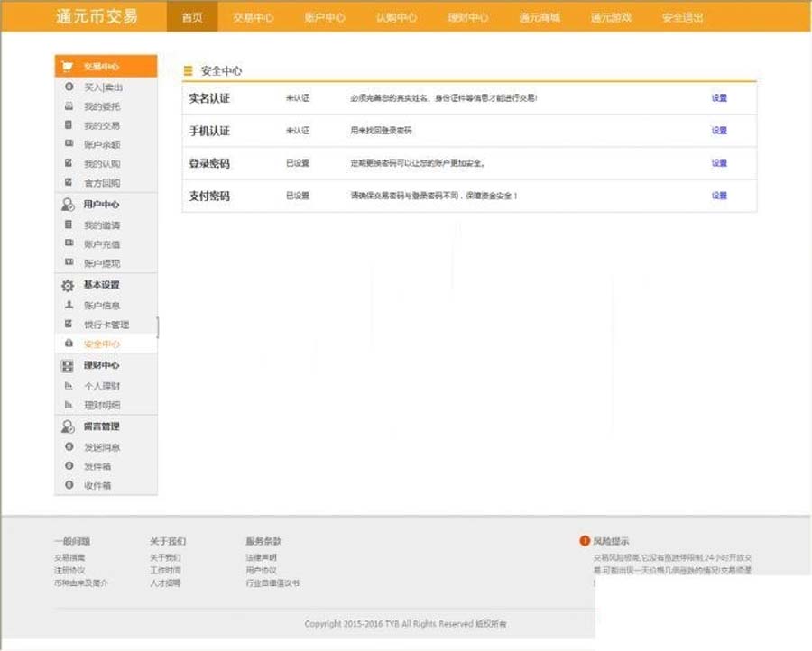Switch to 认购中心 in the top menu

[x=396, y=17]
